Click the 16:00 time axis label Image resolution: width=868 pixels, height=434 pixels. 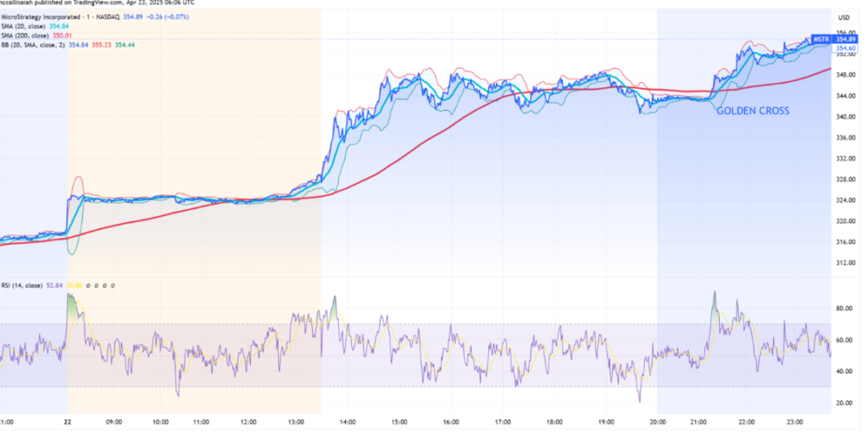(x=451, y=422)
